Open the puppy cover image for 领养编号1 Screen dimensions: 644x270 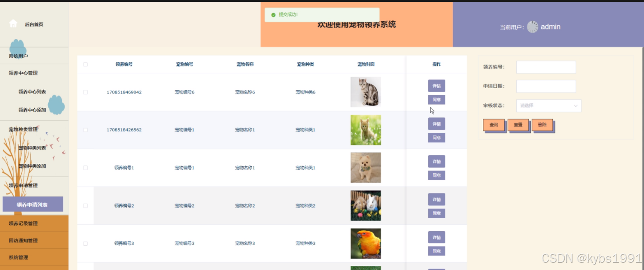point(366,168)
